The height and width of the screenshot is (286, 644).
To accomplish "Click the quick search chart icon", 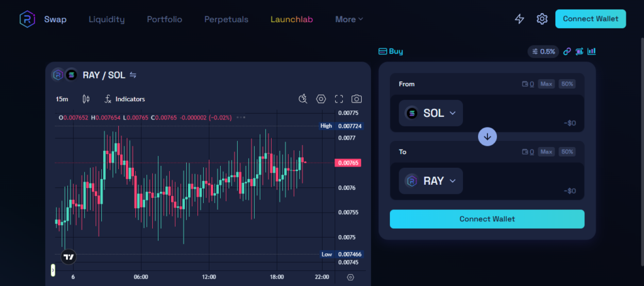I will 303,99.
